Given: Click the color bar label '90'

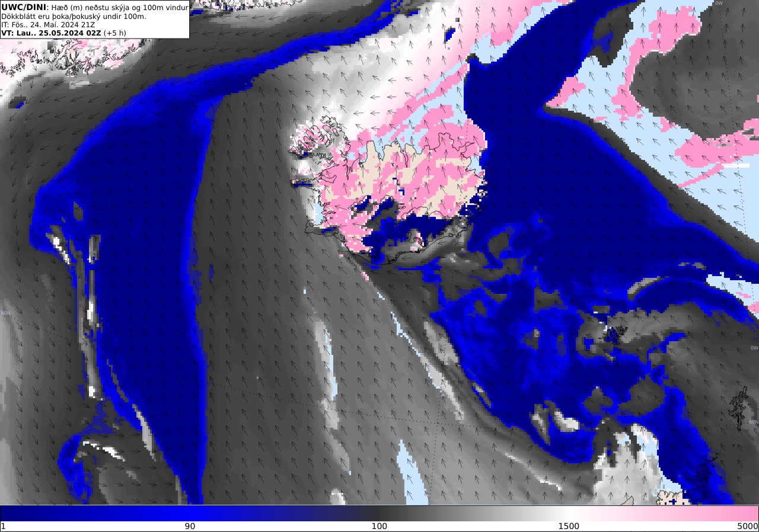Looking at the screenshot, I should tap(190, 526).
